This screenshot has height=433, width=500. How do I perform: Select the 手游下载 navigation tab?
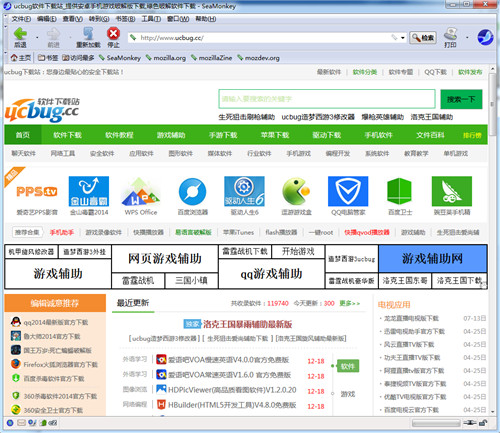point(223,135)
